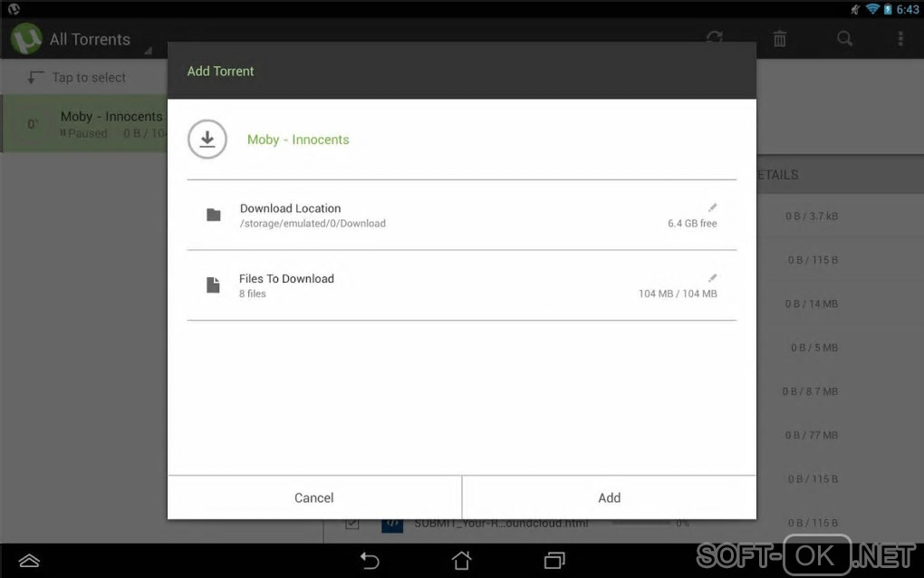Cancel adding the torrent
Screen dimensions: 924x578
[314, 498]
